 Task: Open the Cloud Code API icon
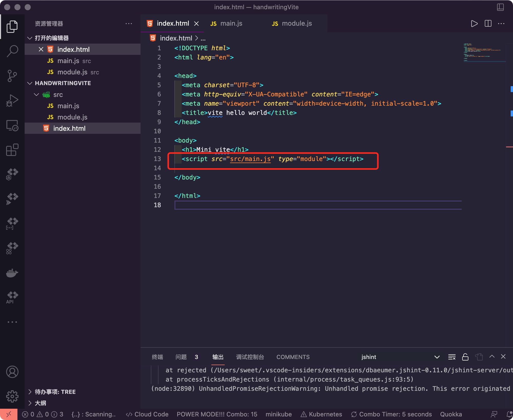pyautogui.click(x=12, y=297)
